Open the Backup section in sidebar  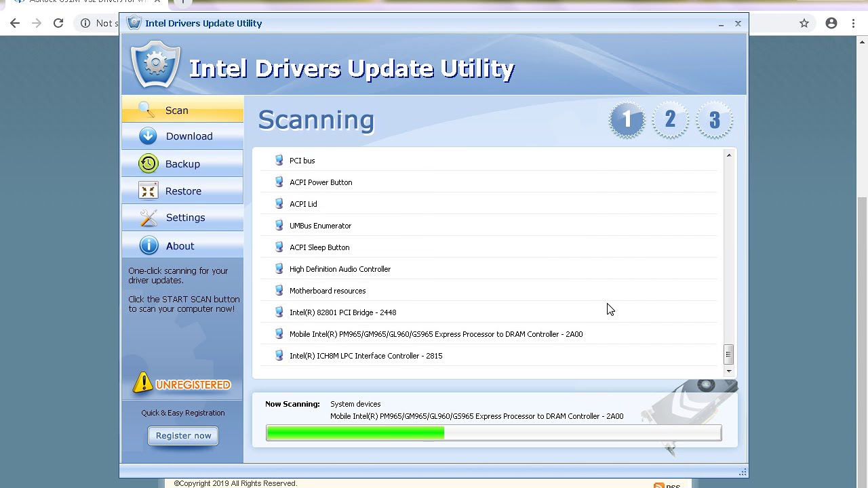(x=182, y=163)
